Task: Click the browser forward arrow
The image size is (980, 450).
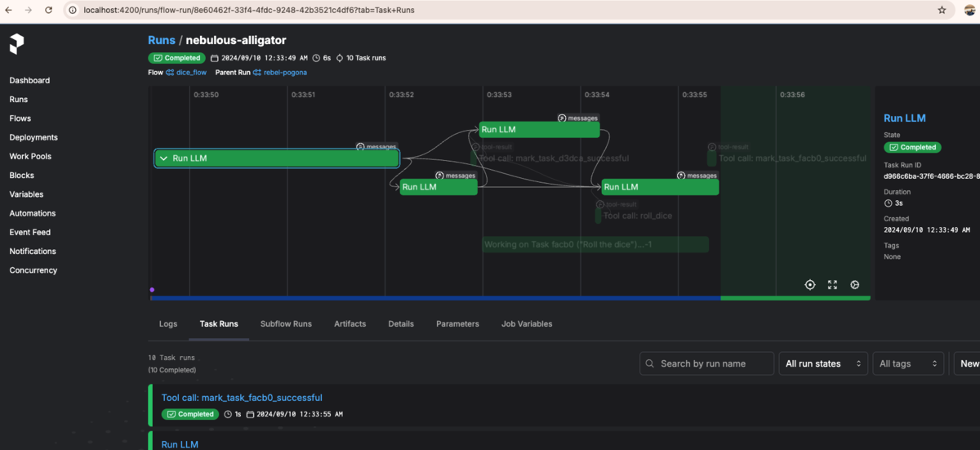Action: tap(29, 10)
